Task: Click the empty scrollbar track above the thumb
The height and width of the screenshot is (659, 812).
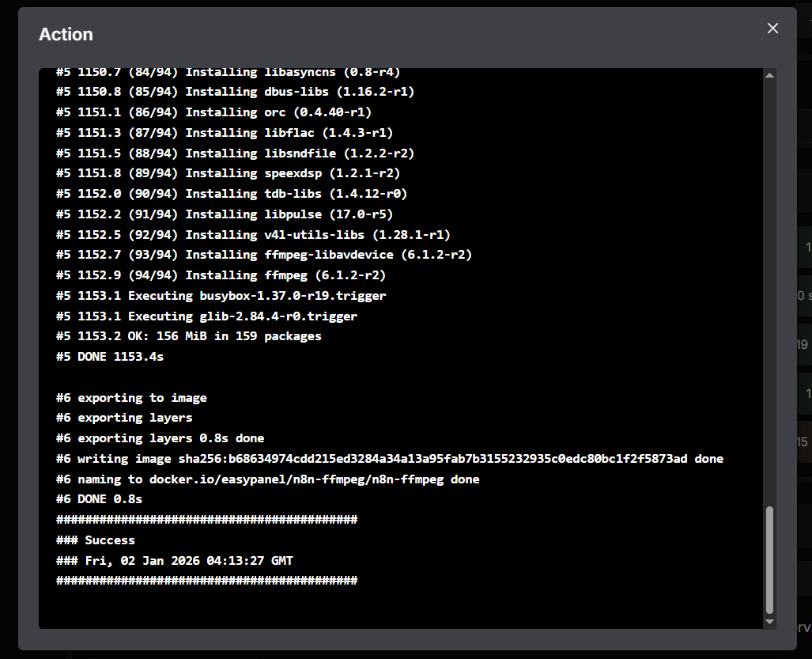Action: [x=769, y=293]
